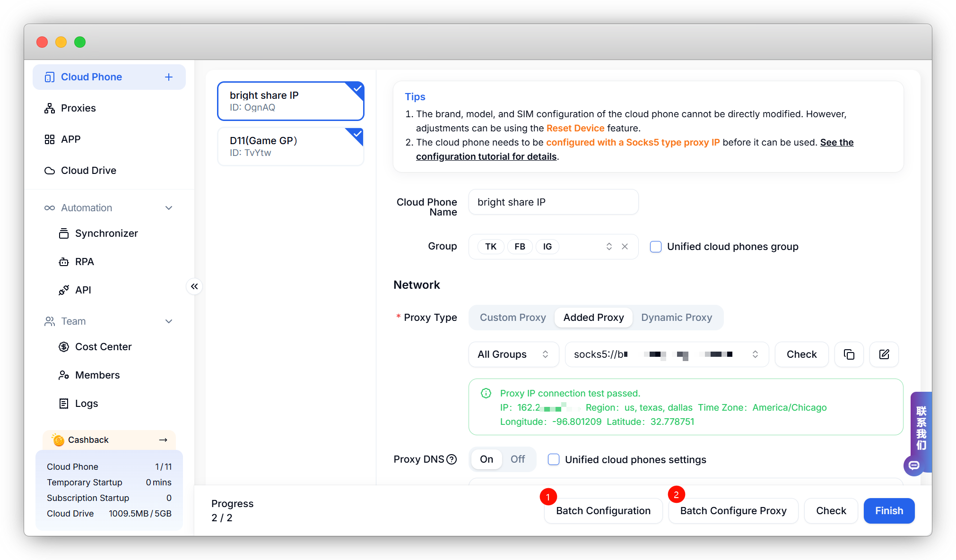Open the Synchronizer page
Image resolution: width=956 pixels, height=560 pixels.
tap(106, 233)
